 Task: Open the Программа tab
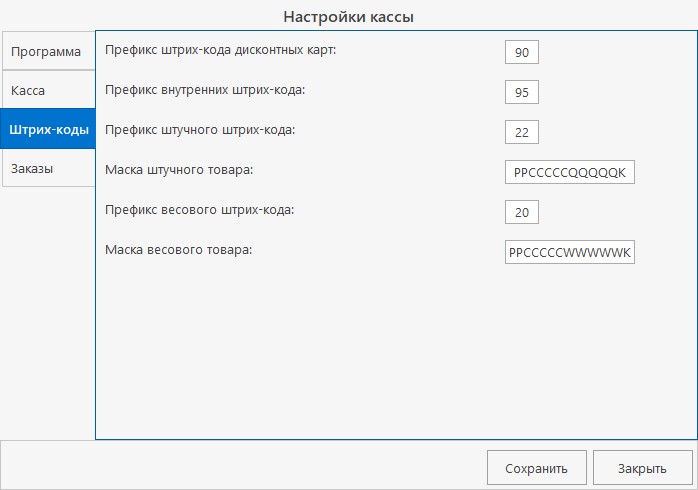pos(46,51)
